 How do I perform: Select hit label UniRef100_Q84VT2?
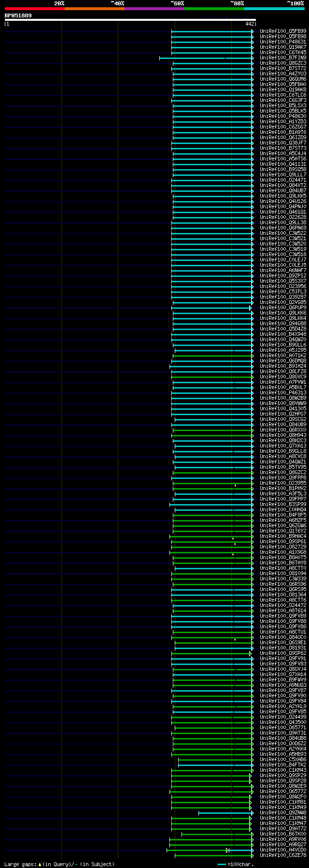point(283,185)
